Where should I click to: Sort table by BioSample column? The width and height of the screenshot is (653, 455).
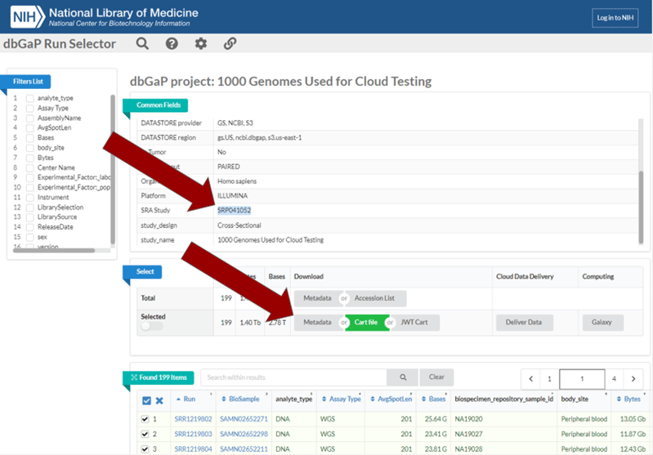tap(240, 399)
